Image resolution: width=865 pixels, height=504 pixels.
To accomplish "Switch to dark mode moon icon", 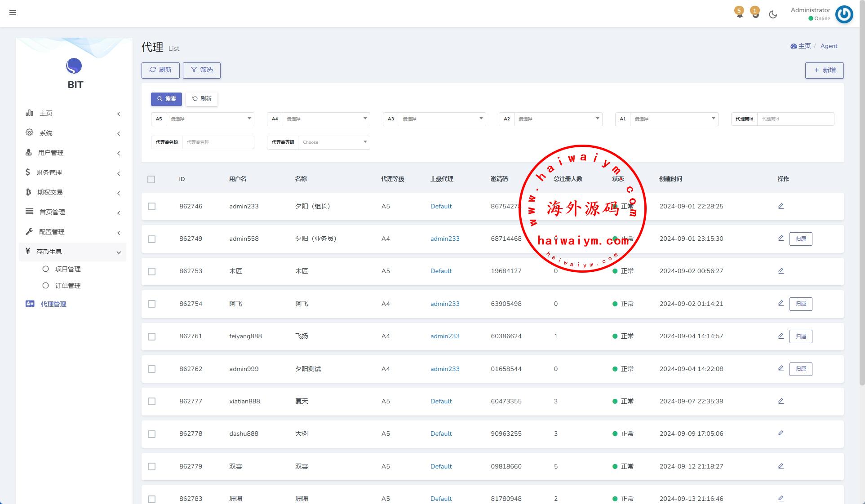I will pos(773,14).
